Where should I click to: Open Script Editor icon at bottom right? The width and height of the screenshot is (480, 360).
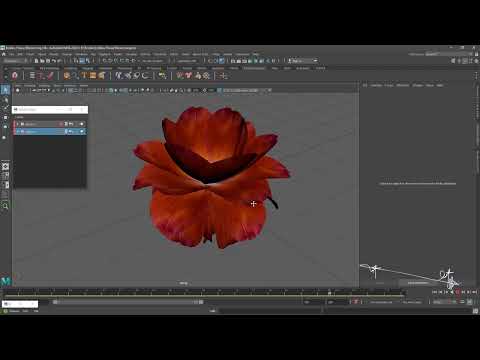pyautogui.click(x=475, y=311)
